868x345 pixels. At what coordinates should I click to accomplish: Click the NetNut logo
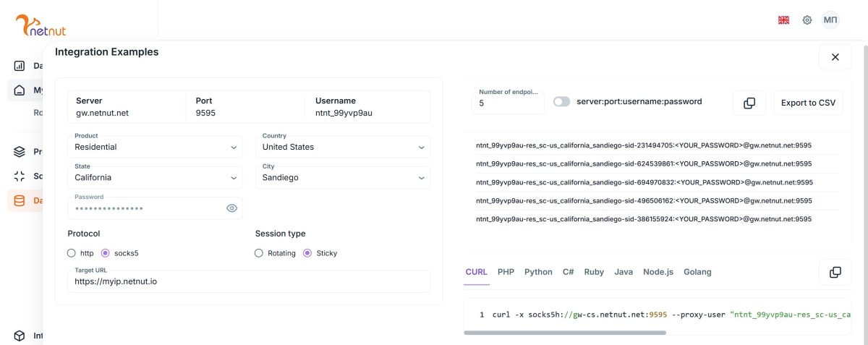(41, 25)
